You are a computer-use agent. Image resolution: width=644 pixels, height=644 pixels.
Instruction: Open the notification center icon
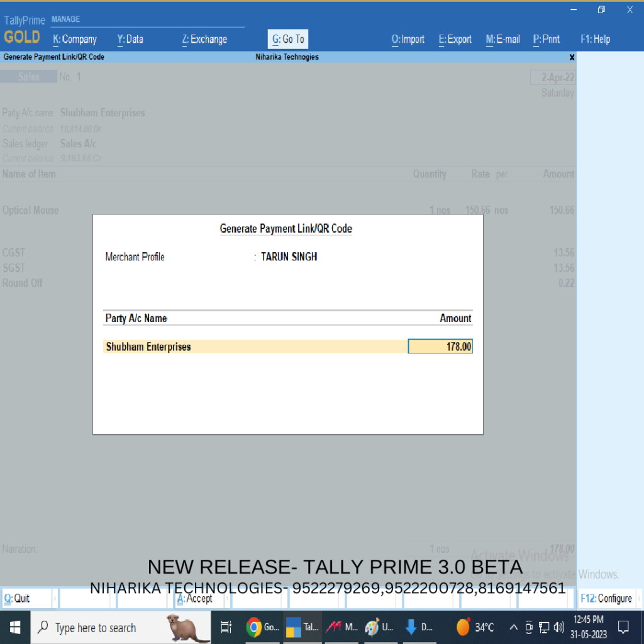[x=623, y=627]
